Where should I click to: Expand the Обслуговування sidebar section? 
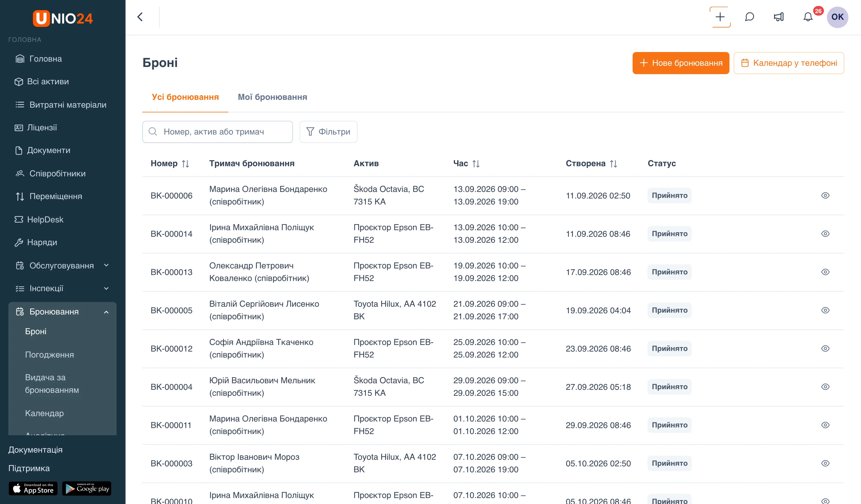coord(62,265)
